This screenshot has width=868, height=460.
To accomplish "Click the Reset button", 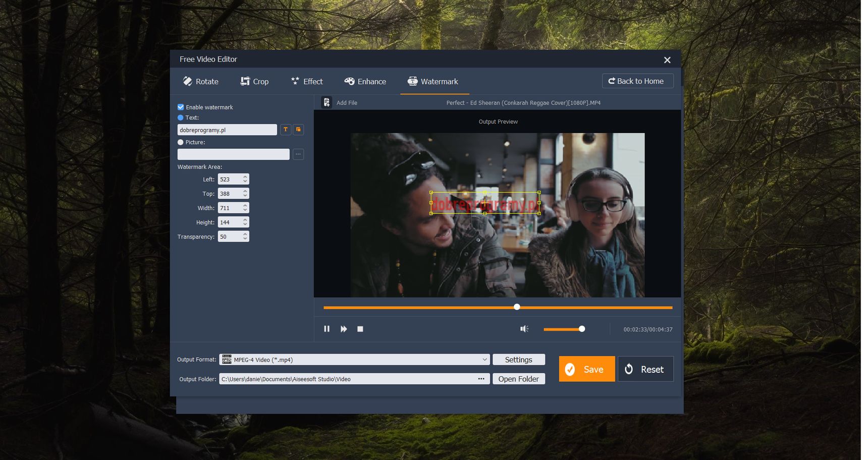I will pos(645,369).
